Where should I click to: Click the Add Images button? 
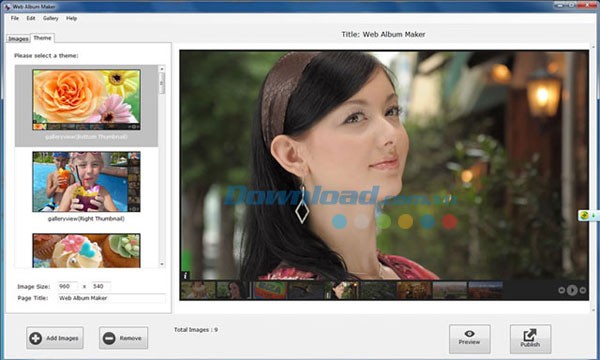(x=55, y=338)
